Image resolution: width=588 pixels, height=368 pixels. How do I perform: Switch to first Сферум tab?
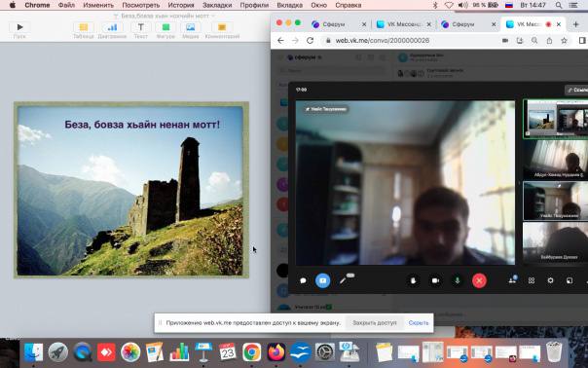click(x=334, y=24)
